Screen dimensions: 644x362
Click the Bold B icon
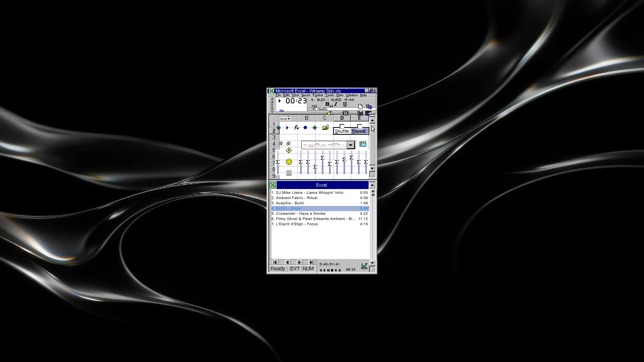(327, 104)
